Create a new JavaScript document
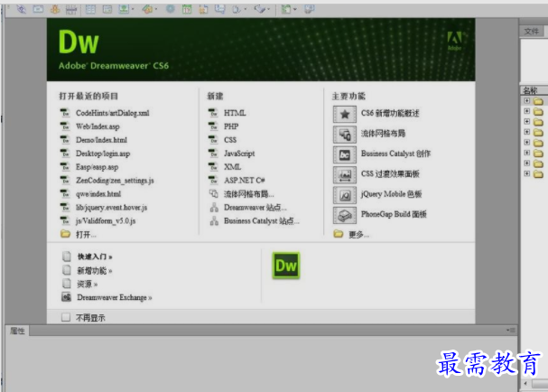This screenshot has height=392, width=548. pos(239,154)
